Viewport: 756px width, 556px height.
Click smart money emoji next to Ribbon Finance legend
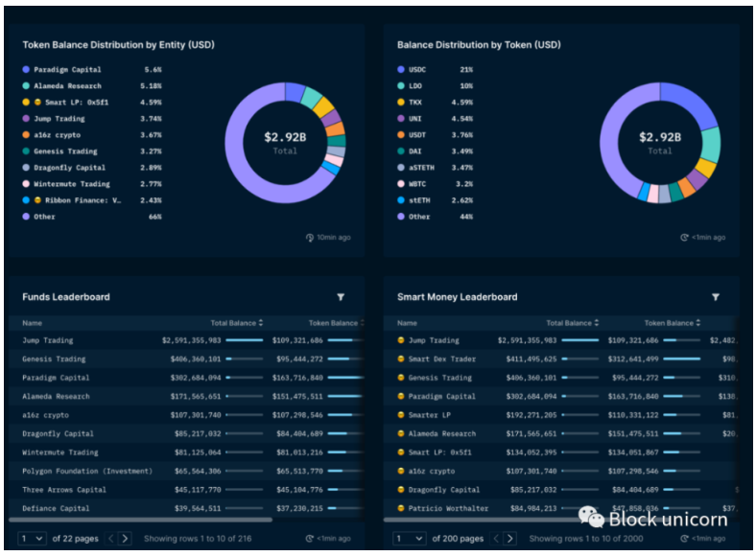37,200
